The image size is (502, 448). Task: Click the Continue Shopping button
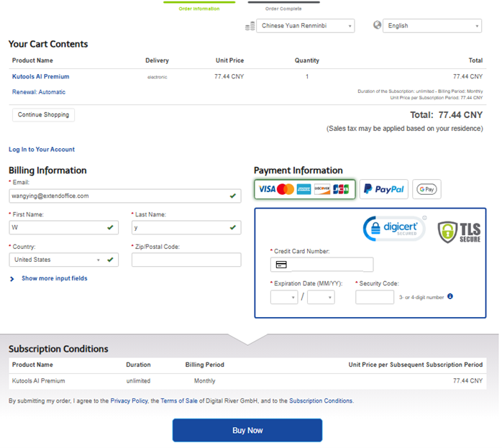click(43, 115)
